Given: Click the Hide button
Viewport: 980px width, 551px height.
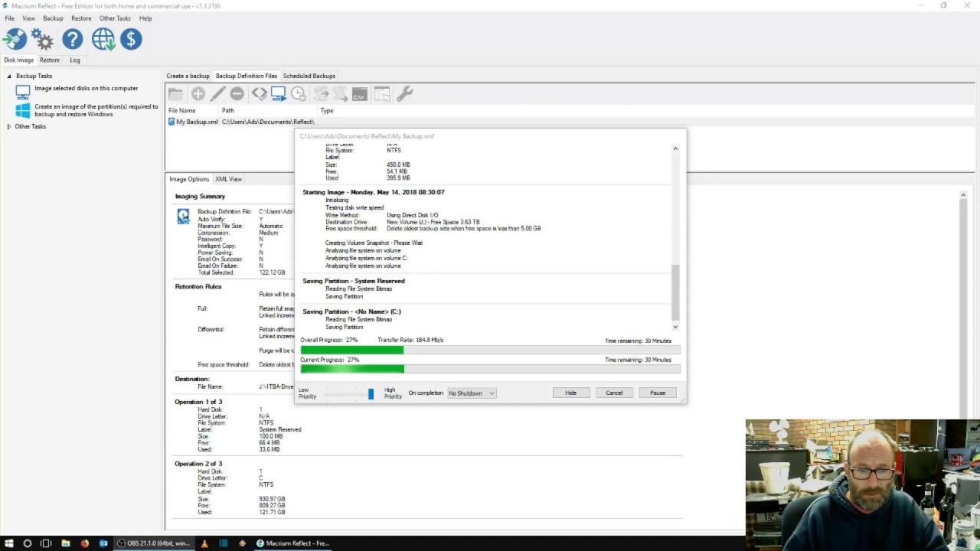Looking at the screenshot, I should [x=570, y=393].
